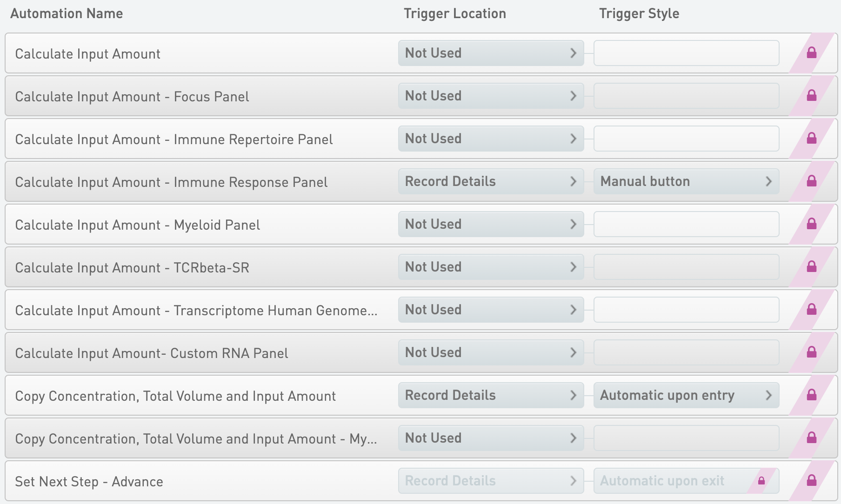The image size is (841, 504).
Task: Click lock icon on Focus Panel row
Action: (x=812, y=96)
